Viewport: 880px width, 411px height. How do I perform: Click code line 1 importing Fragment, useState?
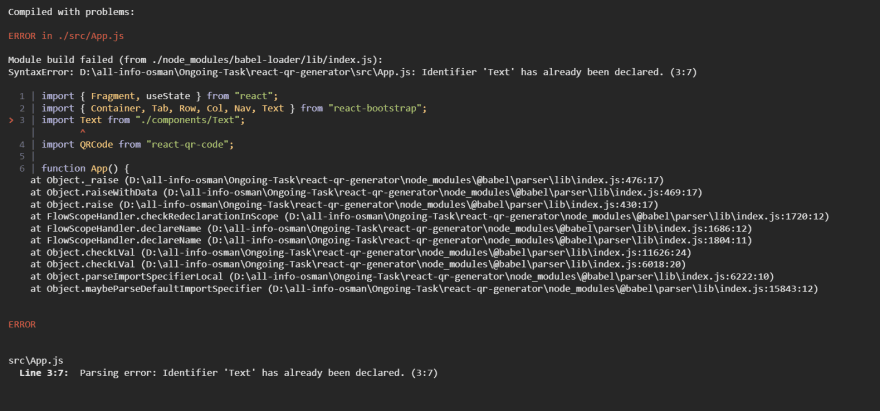(160, 96)
